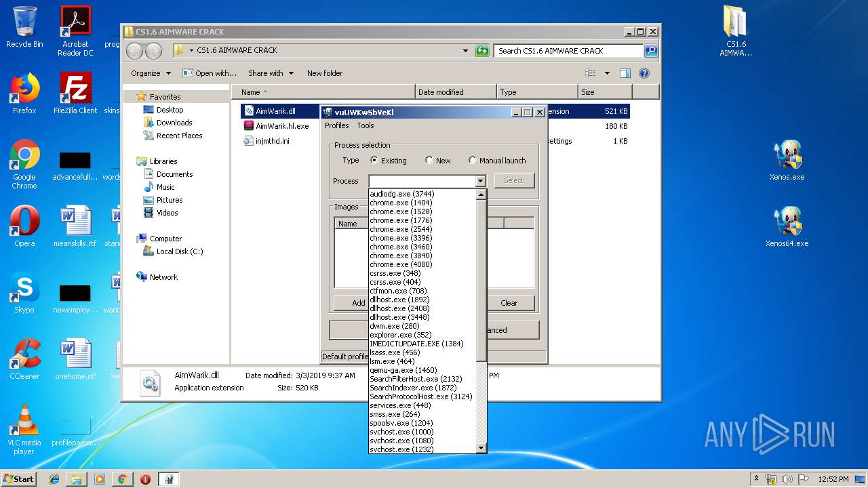This screenshot has height=488, width=868.
Task: Select injmthd.ini file
Action: pyautogui.click(x=267, y=141)
